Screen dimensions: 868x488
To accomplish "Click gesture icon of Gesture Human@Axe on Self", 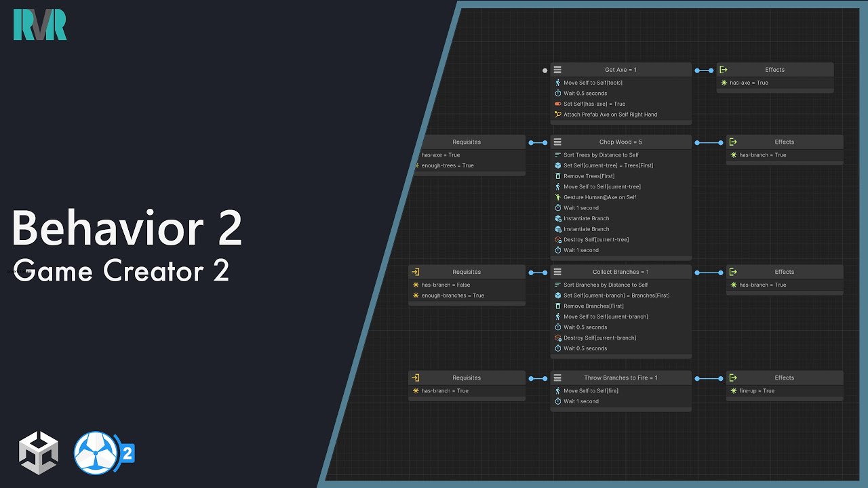I will coord(558,197).
